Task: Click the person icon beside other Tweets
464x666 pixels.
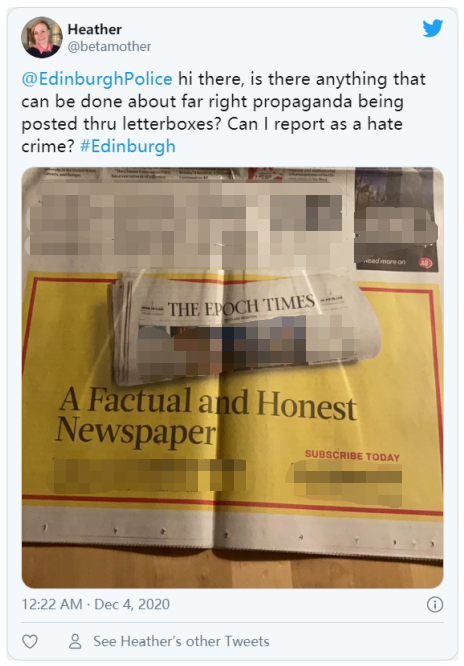Action: pyautogui.click(x=75, y=641)
